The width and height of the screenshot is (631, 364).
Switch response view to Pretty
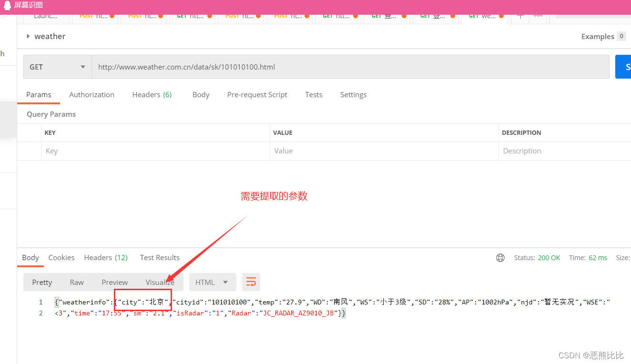pos(42,282)
